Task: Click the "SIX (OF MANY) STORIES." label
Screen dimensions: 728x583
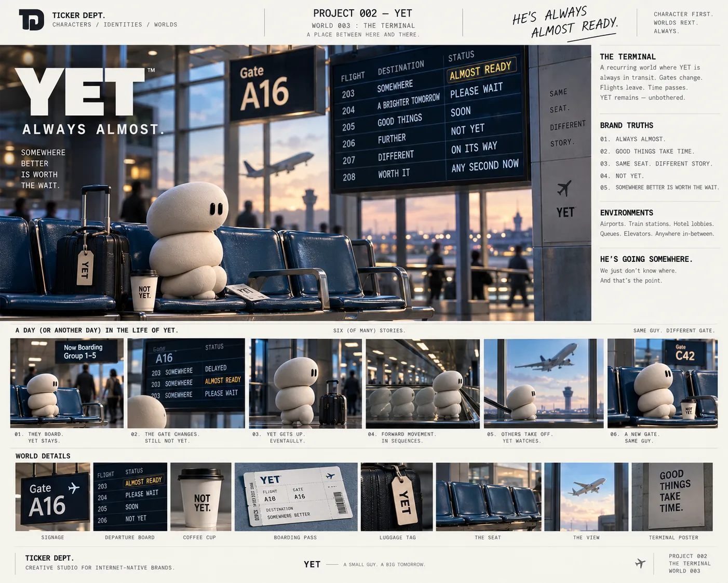Action: pyautogui.click(x=369, y=330)
